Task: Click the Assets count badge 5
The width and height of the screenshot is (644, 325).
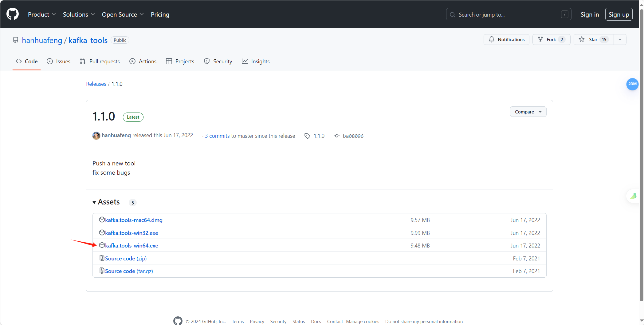Action: pyautogui.click(x=133, y=203)
